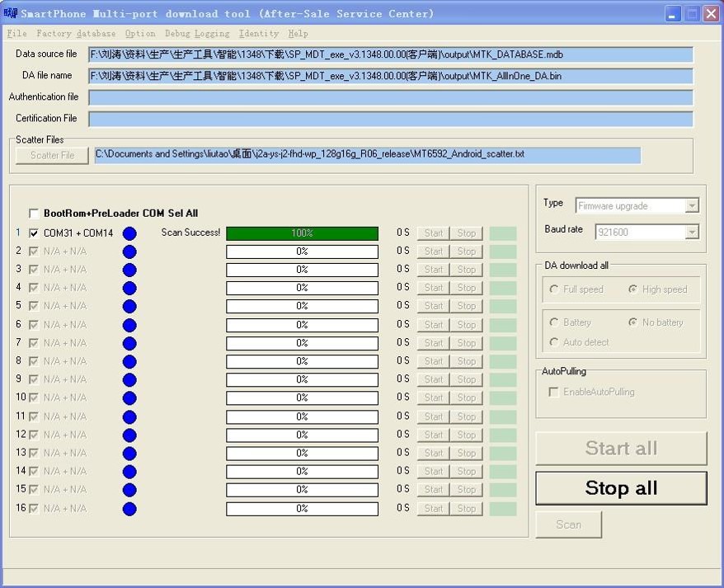Viewport: 724px width, 588px height.
Task: Toggle BootRom+PreLoader COM Sel All checkbox
Action: pyautogui.click(x=33, y=214)
